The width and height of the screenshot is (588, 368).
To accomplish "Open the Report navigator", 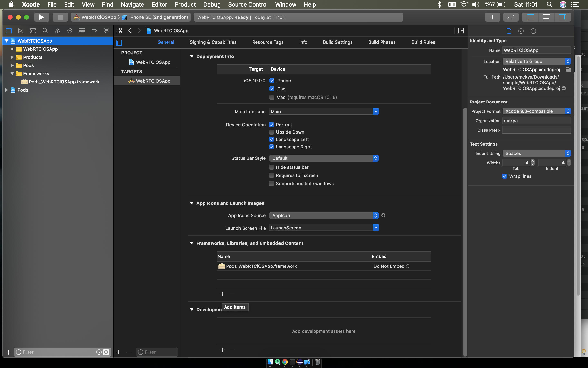I will tap(106, 31).
